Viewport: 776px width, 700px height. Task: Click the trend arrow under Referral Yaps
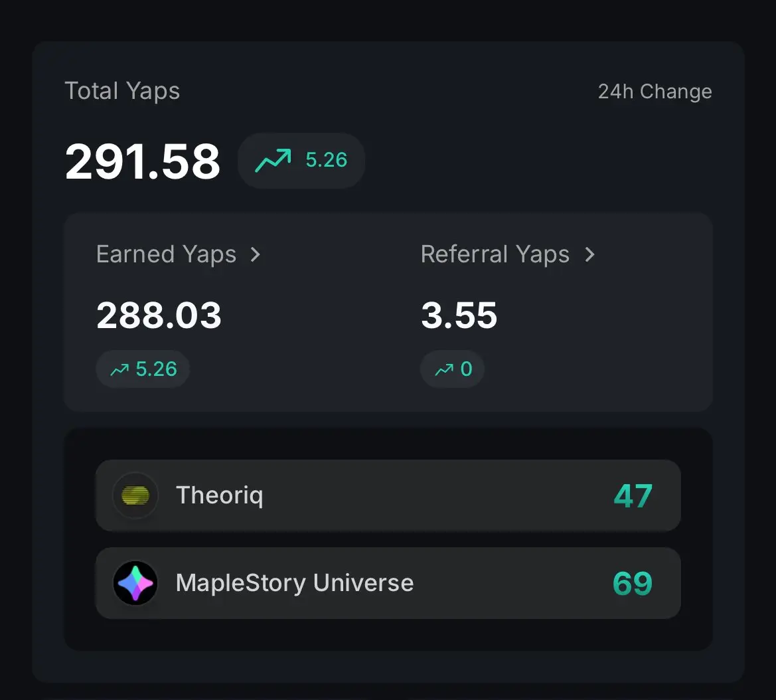[444, 369]
